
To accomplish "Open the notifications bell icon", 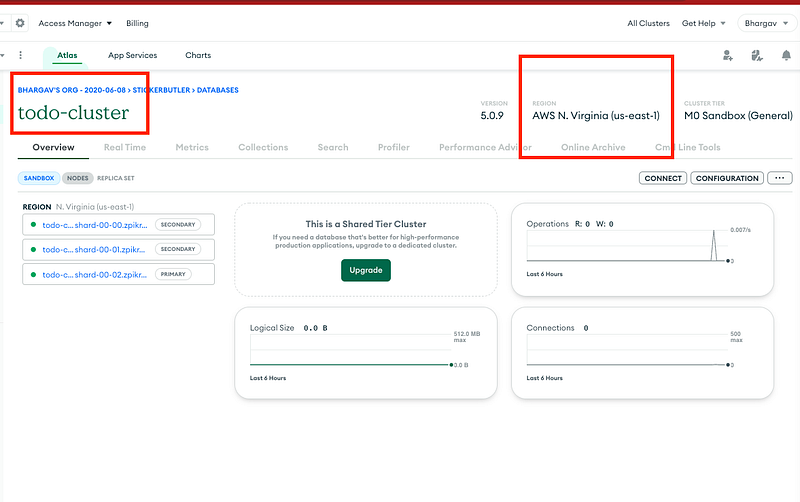I will tap(786, 55).
